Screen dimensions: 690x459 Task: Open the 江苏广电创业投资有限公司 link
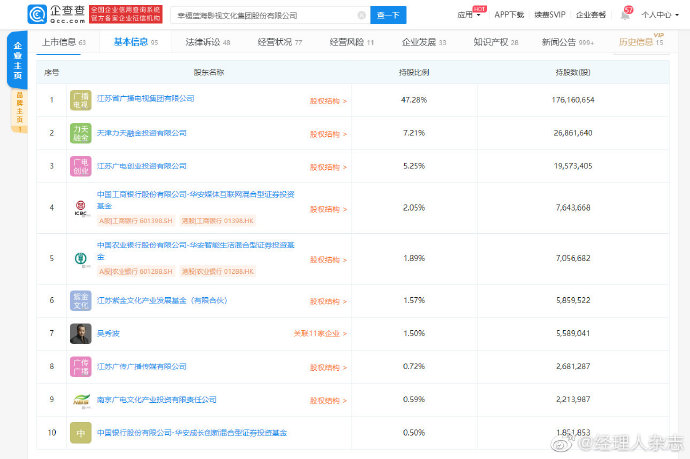(x=141, y=166)
